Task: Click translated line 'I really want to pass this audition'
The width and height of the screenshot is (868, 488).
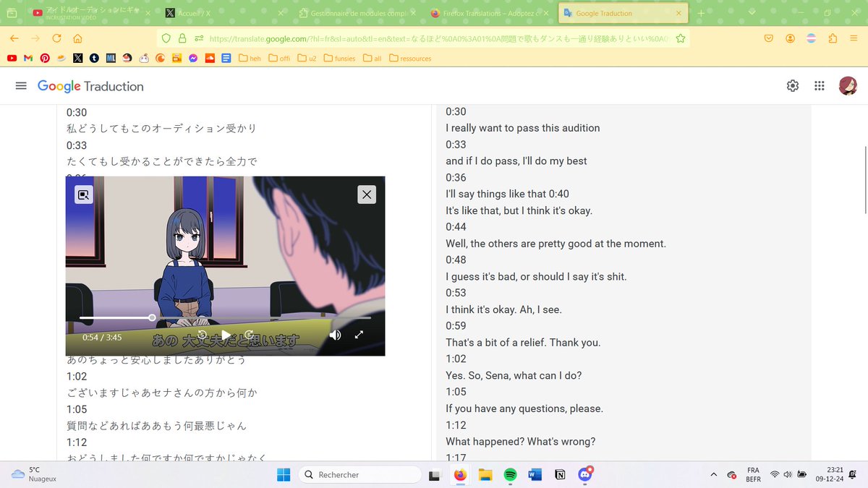Action: tap(522, 128)
